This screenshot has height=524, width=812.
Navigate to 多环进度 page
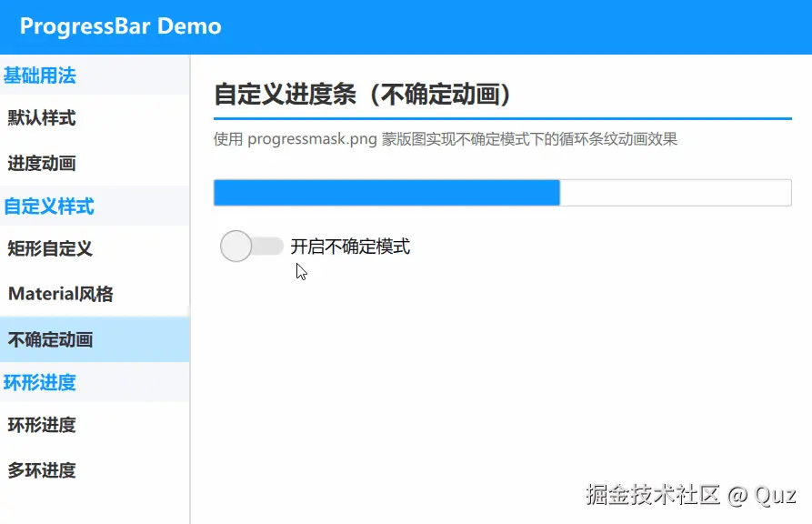[95, 470]
